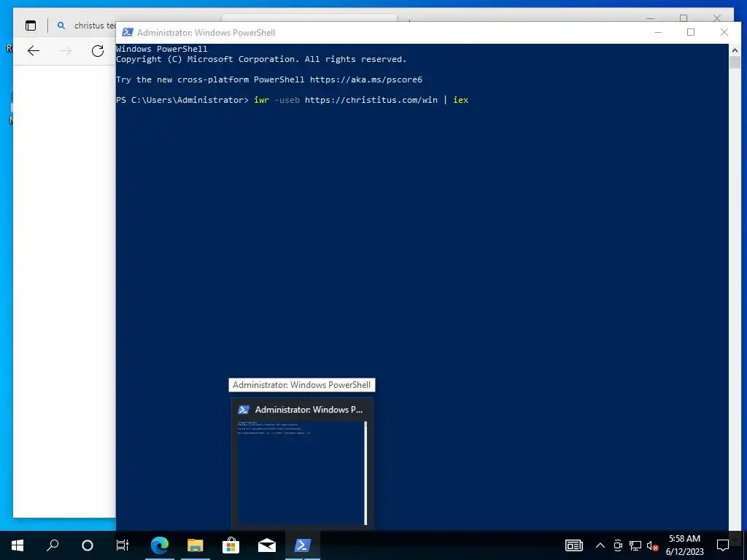This screenshot has height=560, width=747.
Task: Click 'PS C:\Users\Administrator>' prompt text
Action: click(182, 100)
